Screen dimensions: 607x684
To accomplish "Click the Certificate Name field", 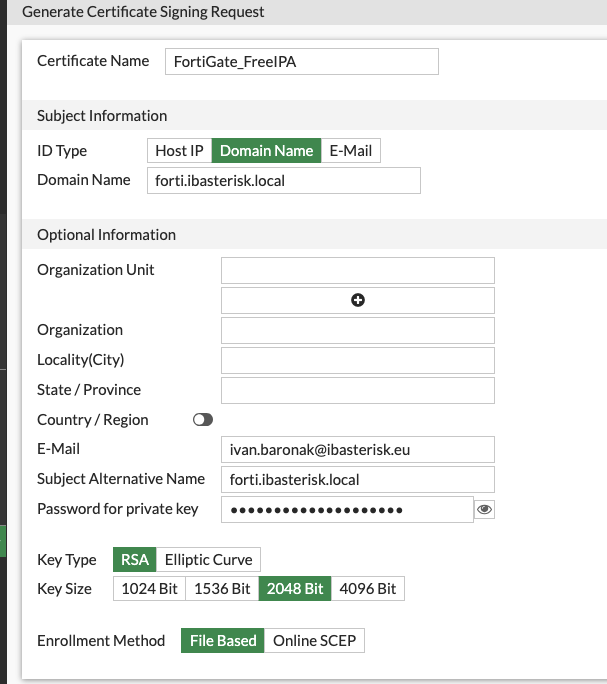I will (302, 62).
